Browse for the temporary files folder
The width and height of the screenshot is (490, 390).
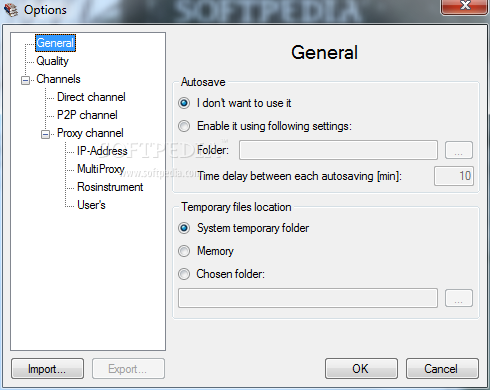pyautogui.click(x=459, y=298)
